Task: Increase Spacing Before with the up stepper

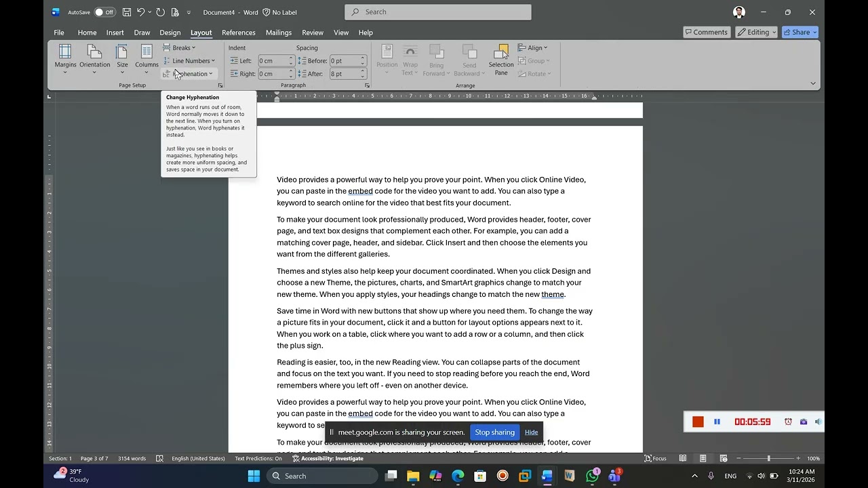Action: point(363,58)
